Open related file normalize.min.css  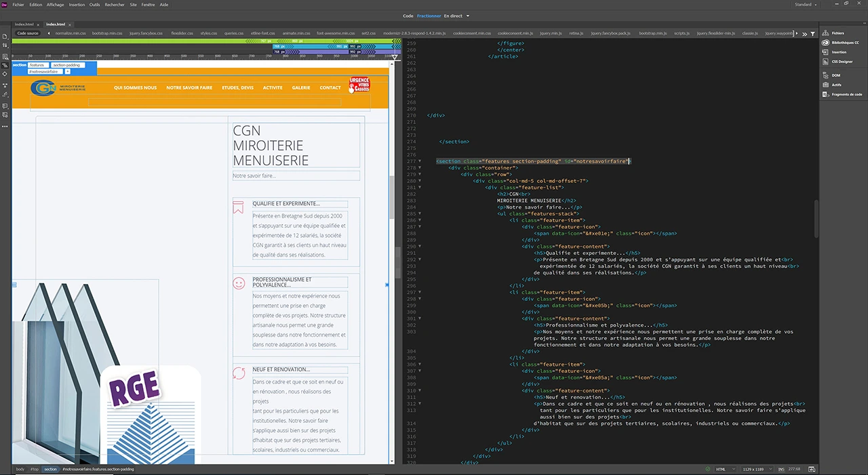click(71, 33)
